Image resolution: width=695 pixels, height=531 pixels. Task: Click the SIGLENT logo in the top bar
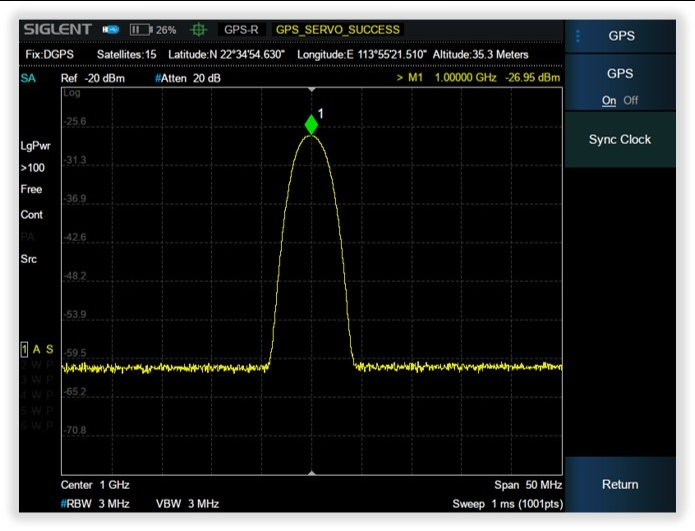tap(57, 30)
